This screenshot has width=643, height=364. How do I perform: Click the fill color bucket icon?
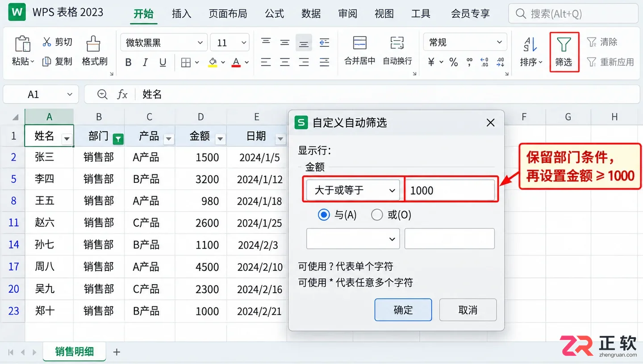pos(213,62)
